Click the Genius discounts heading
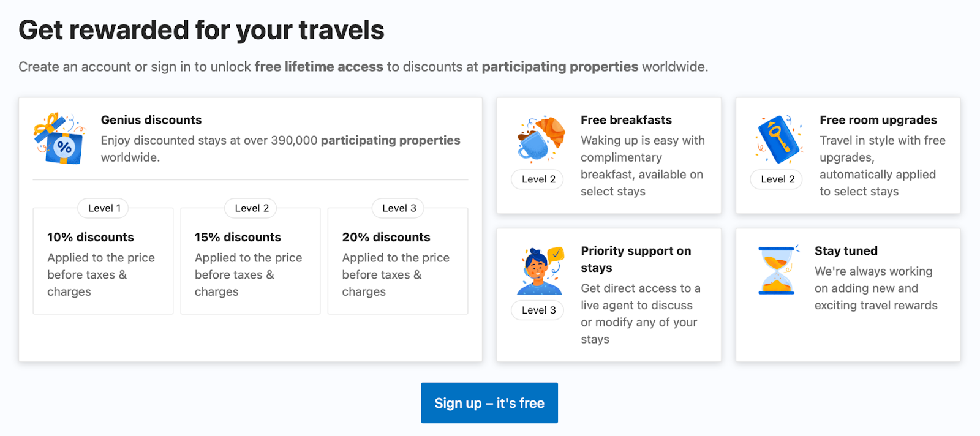 point(151,120)
